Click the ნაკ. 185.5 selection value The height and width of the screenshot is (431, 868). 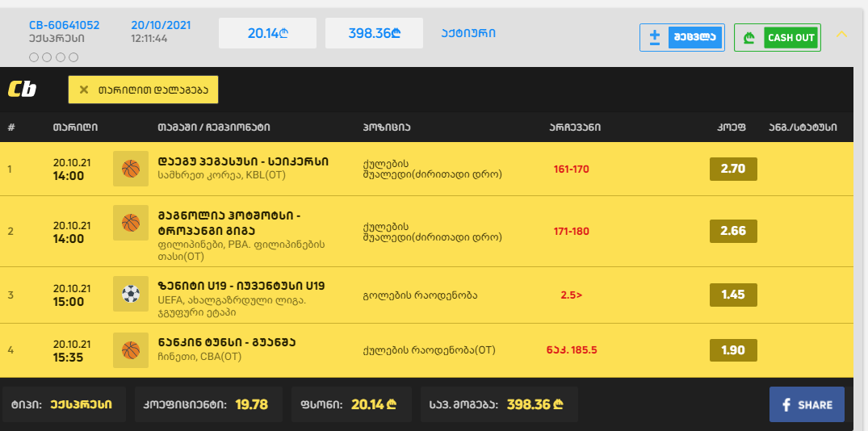[x=572, y=350]
